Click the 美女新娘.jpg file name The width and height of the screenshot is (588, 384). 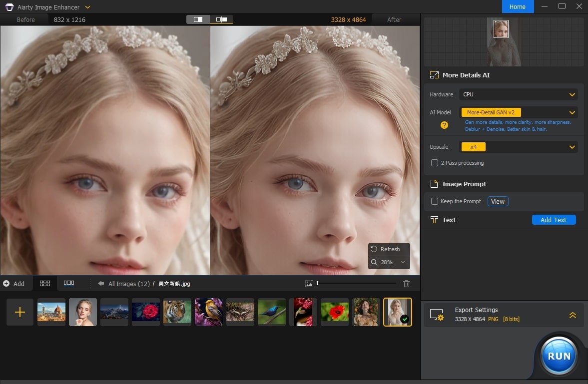click(x=174, y=284)
